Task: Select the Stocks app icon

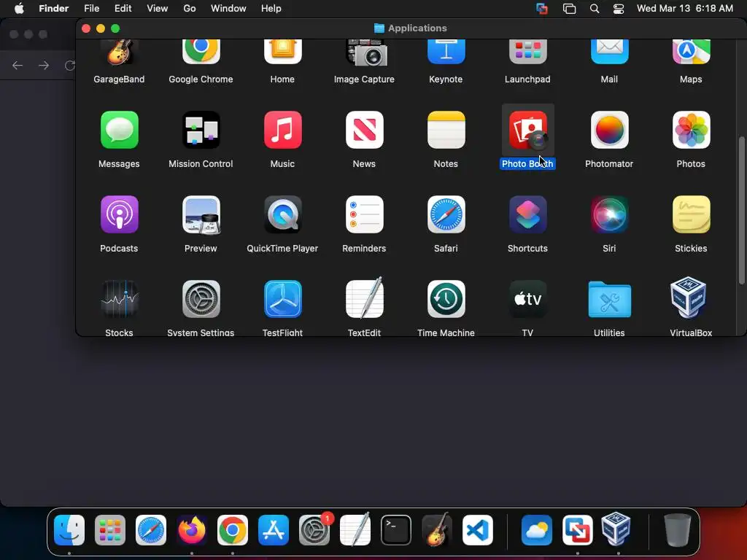Action: [x=119, y=299]
